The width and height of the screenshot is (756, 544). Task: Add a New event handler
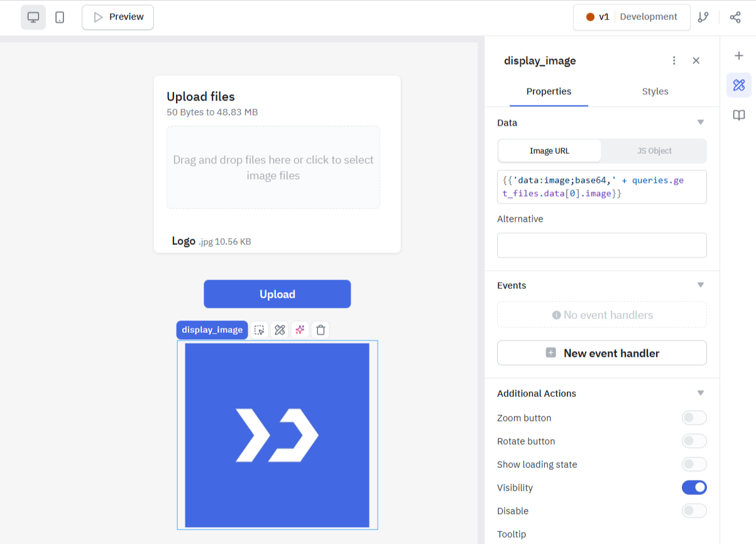click(x=602, y=353)
